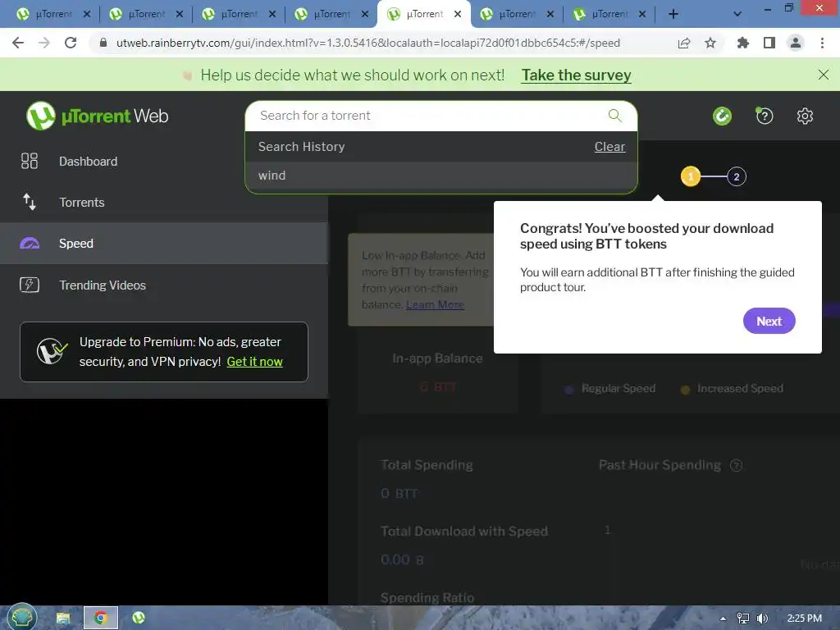
Task: Click the µTorrent Web logo
Action: point(98,116)
